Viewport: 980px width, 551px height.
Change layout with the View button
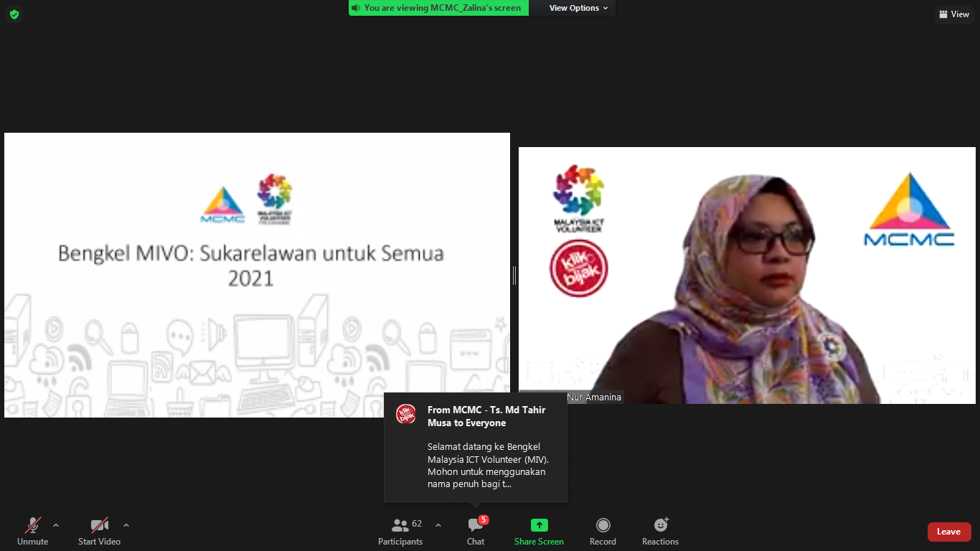pyautogui.click(x=953, y=14)
